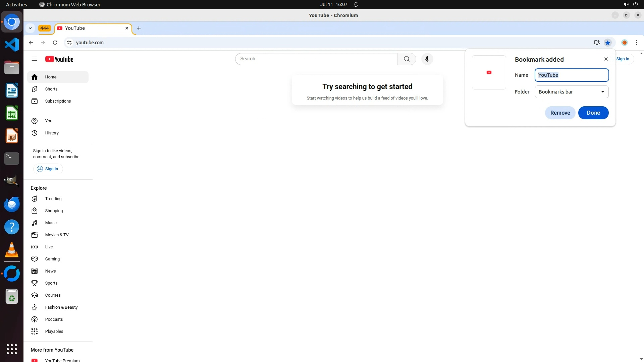Open a new tab with plus button

[x=139, y=28]
